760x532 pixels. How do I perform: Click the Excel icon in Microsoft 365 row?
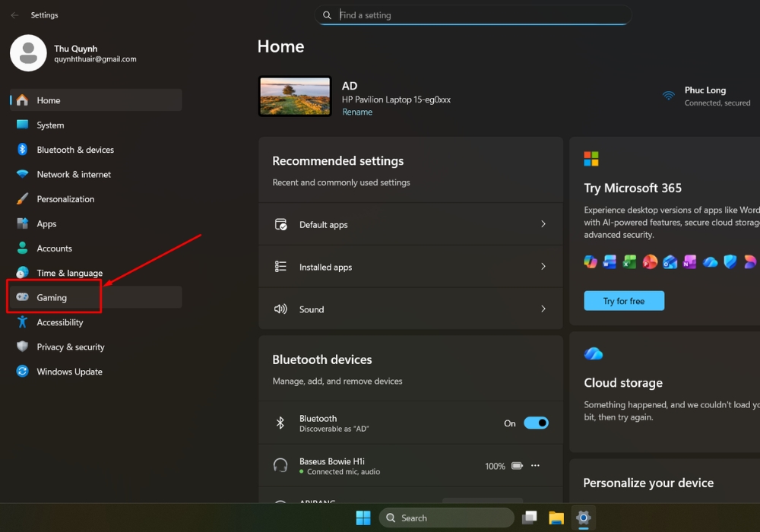(629, 261)
